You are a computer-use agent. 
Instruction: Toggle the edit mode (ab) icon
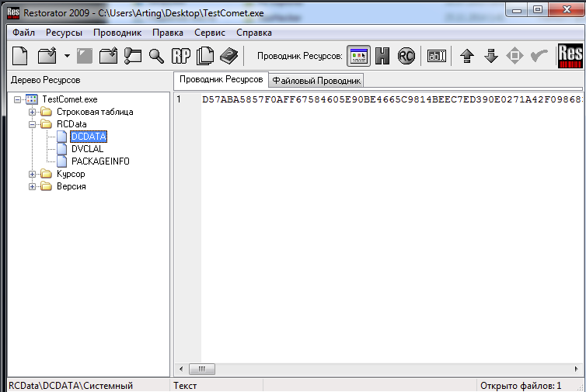tap(437, 56)
